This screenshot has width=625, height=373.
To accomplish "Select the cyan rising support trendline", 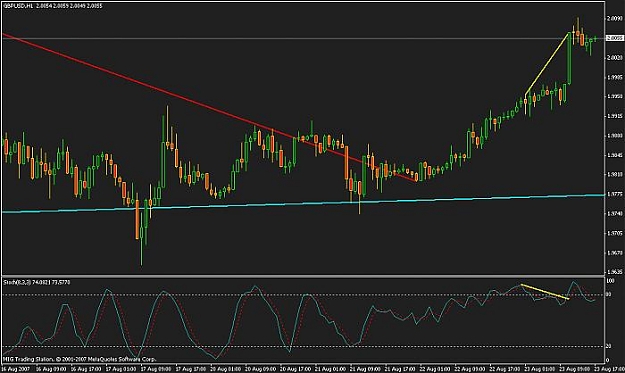I will click(303, 203).
